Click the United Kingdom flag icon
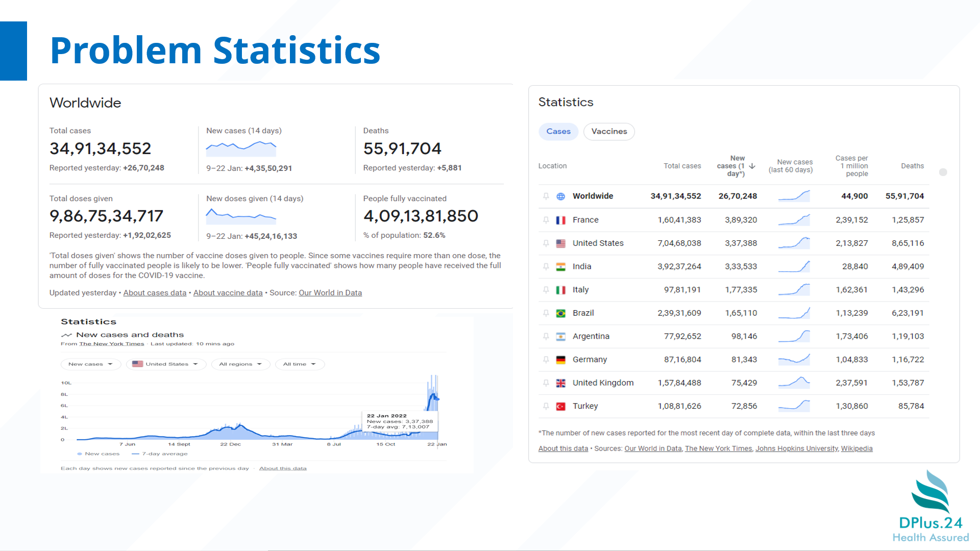The height and width of the screenshot is (551, 980). tap(560, 383)
